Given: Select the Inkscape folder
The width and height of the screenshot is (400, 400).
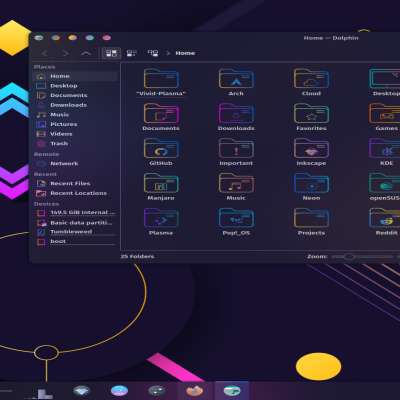Looking at the screenshot, I should point(311,152).
